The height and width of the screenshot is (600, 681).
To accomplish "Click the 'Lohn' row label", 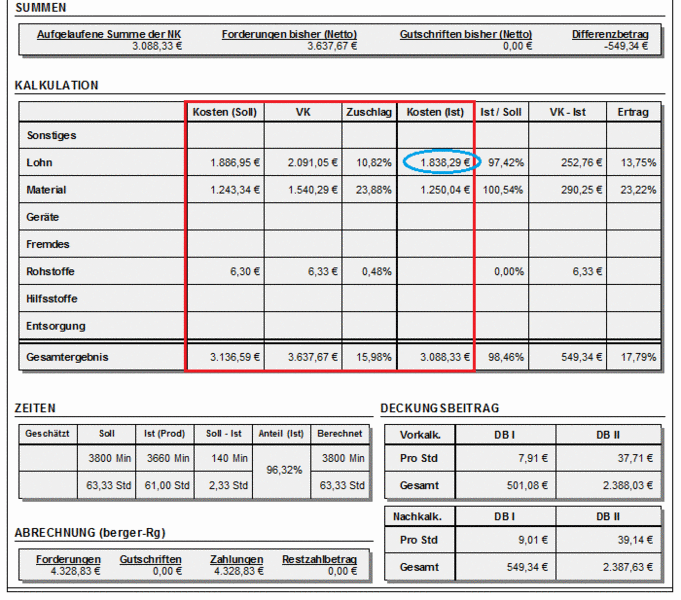I will point(39,162).
